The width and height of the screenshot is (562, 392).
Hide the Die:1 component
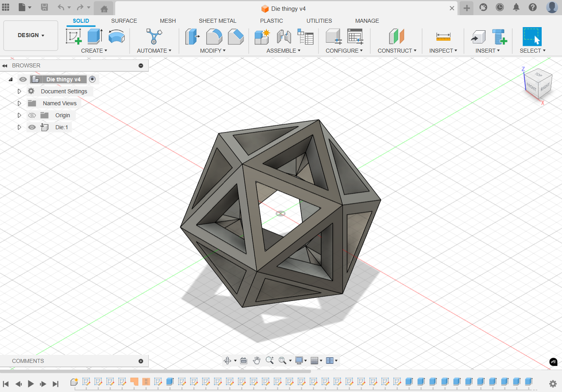click(32, 127)
